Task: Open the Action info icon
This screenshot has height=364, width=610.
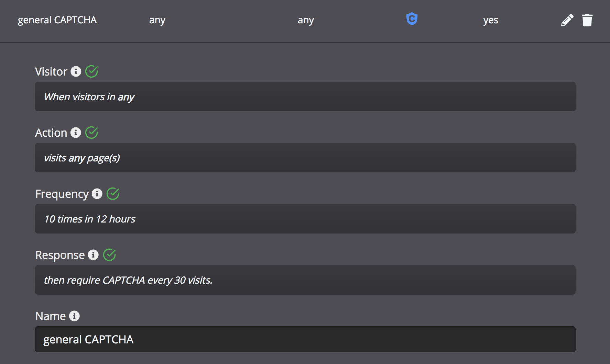Action: point(76,133)
